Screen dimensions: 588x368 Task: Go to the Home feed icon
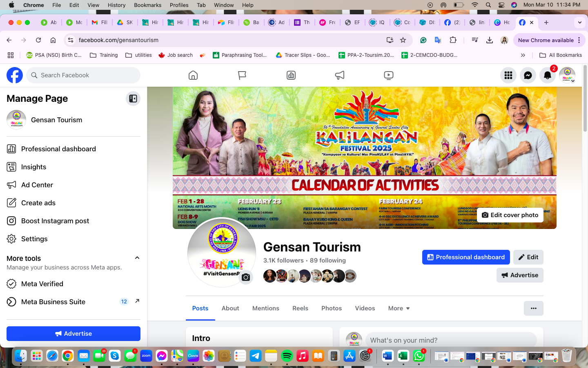pos(193,75)
